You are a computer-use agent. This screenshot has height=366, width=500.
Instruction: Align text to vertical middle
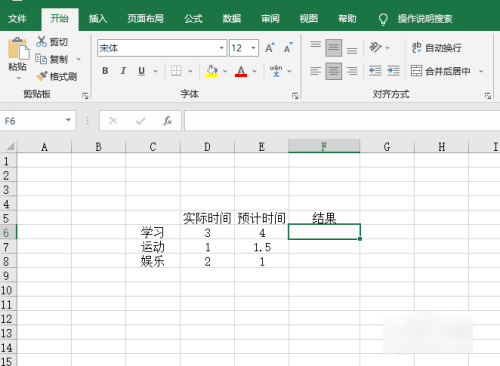click(x=333, y=48)
